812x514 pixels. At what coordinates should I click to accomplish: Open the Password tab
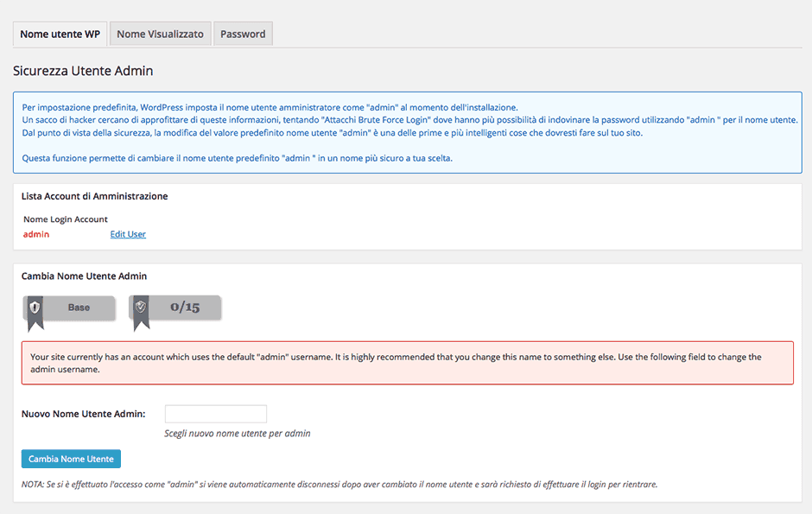point(243,35)
